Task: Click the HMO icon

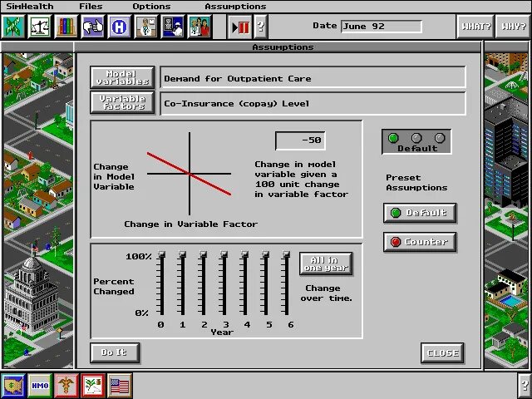Action: coord(40,386)
